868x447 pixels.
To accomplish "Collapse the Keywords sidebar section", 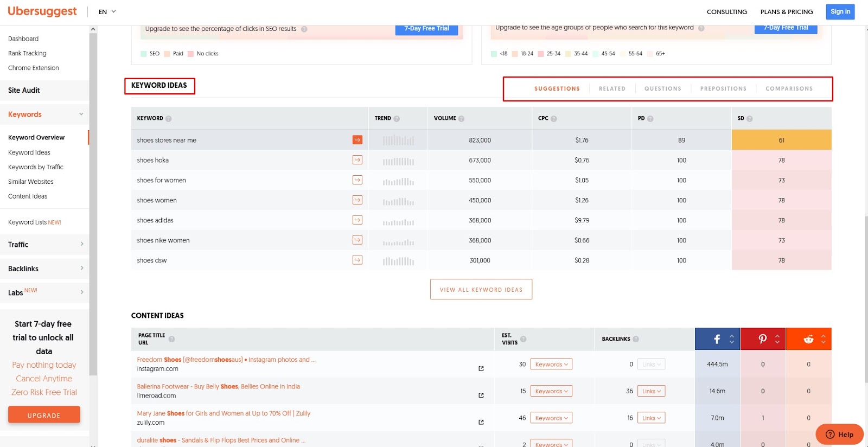I will point(81,114).
